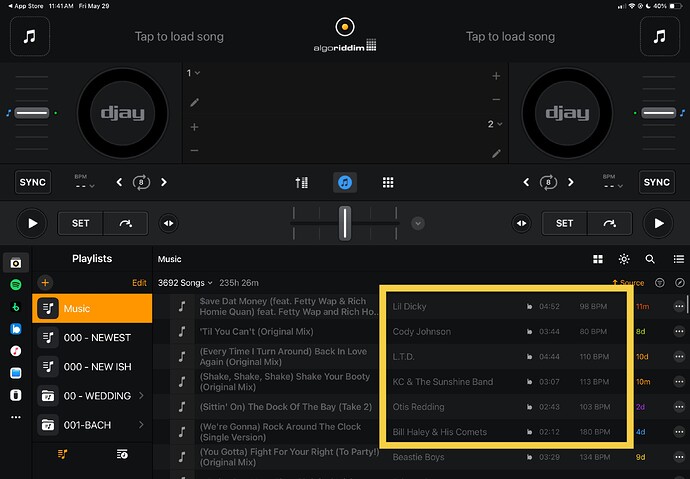Select Spotify library source

16,285
